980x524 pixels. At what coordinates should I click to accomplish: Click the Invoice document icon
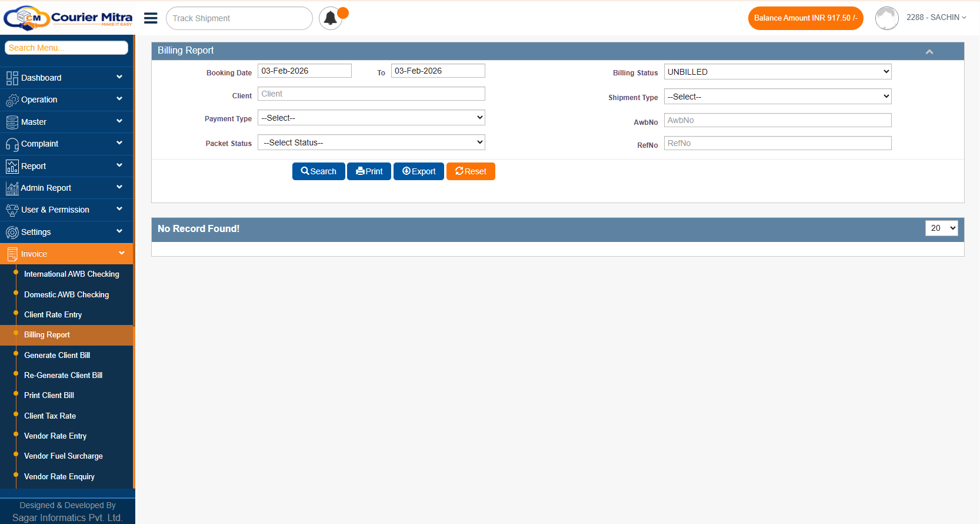(12, 254)
